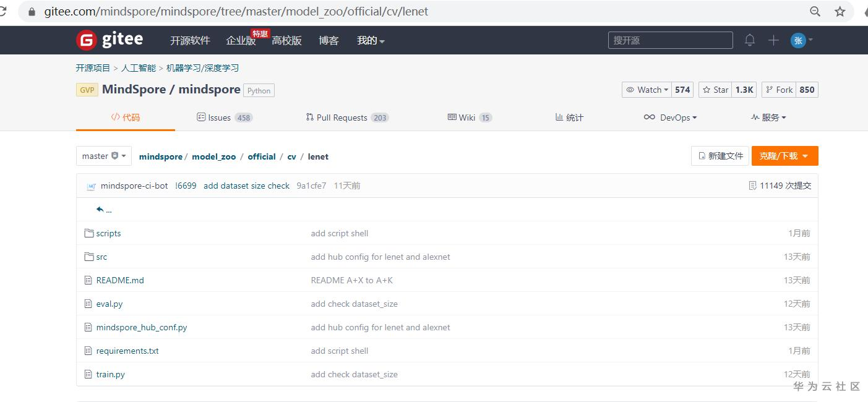Open the 开源项目 breadcrumb link
The height and width of the screenshot is (402, 868).
click(93, 68)
